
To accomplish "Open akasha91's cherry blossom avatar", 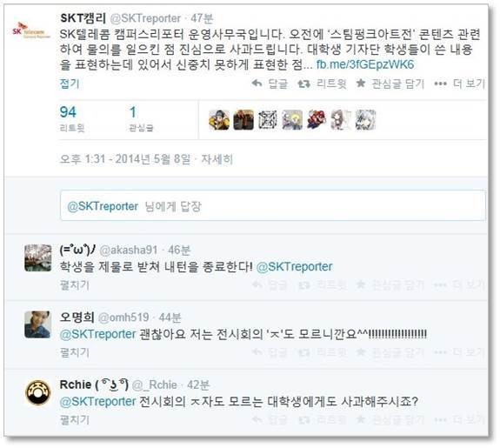I will [38, 257].
